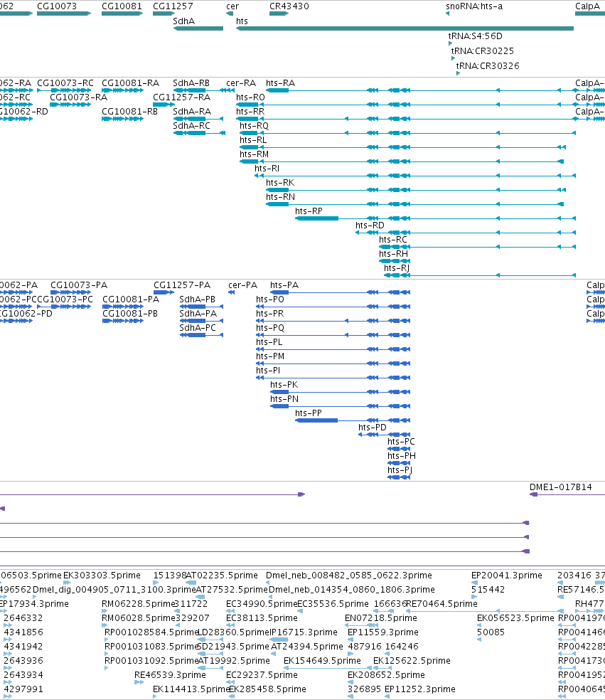The image size is (605, 700).
Task: Click the cer-RA transcript label
Action: point(241,83)
